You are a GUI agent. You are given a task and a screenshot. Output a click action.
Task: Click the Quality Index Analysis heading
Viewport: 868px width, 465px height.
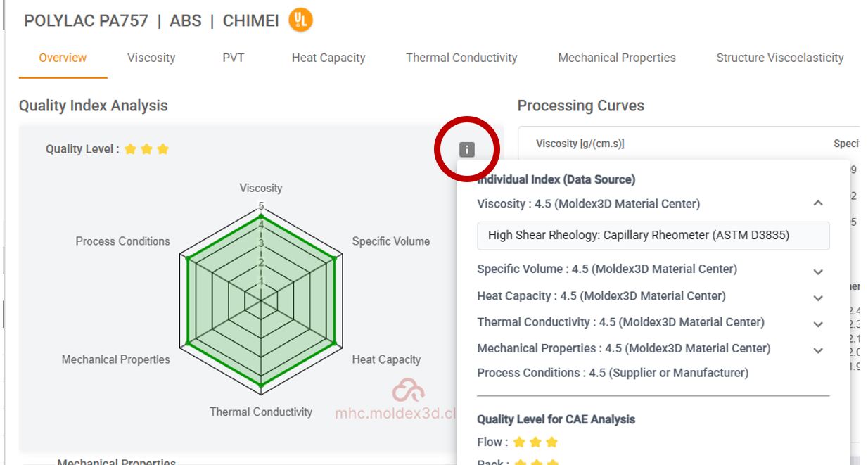coord(94,106)
